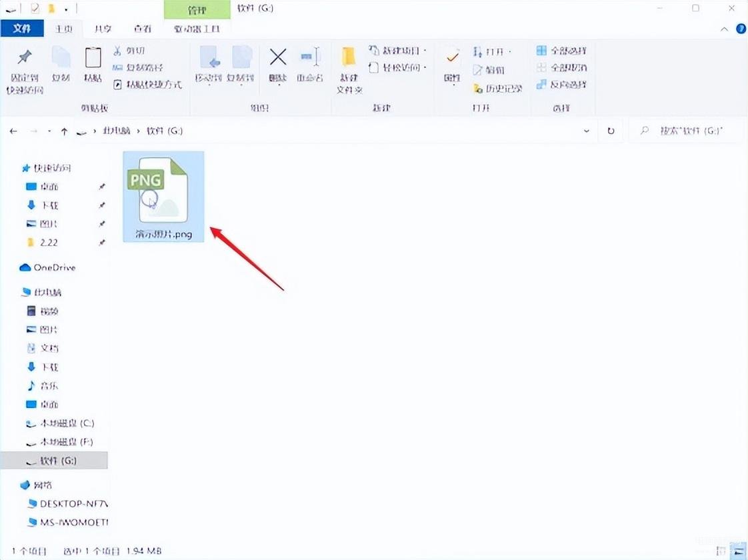Expand address bar history dropdown

(x=586, y=131)
